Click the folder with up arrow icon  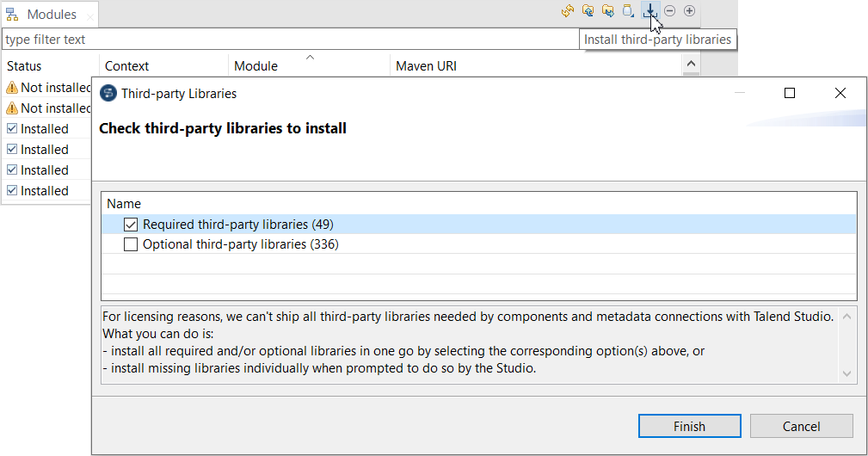coord(588,11)
